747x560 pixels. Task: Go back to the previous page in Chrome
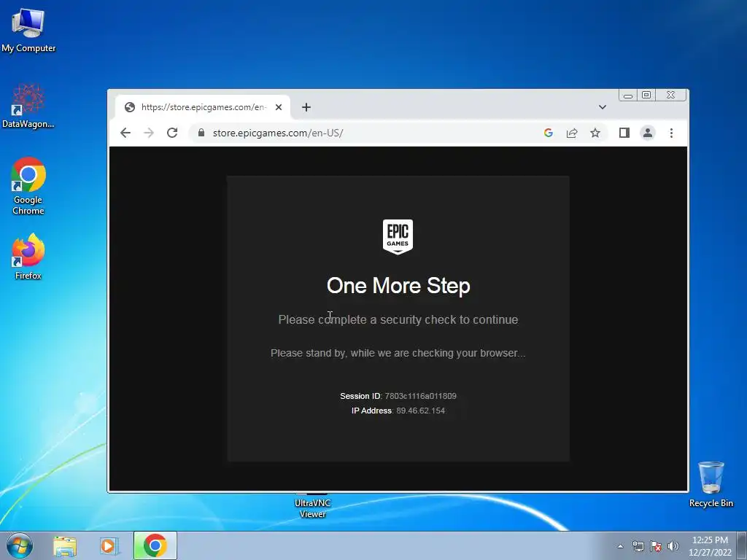[x=125, y=133]
